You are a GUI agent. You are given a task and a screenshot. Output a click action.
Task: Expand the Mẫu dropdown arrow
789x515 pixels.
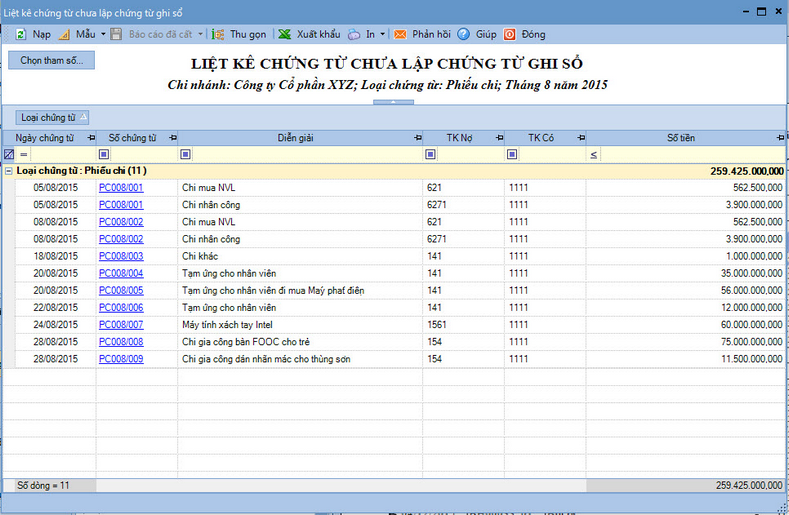103,34
